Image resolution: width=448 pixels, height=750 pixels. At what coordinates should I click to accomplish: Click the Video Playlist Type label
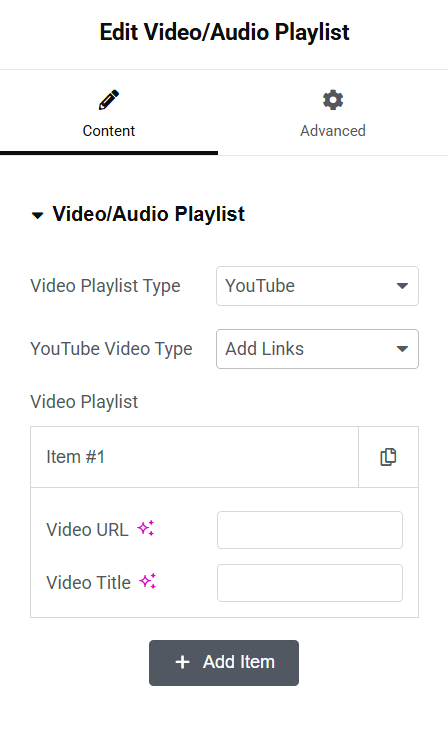point(105,286)
